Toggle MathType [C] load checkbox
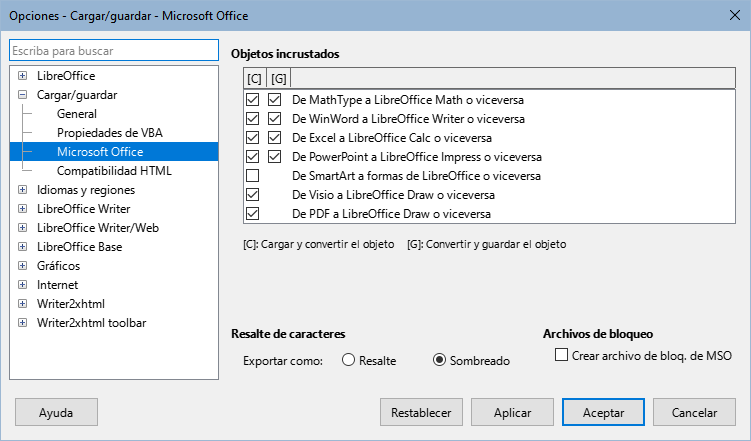 point(252,100)
